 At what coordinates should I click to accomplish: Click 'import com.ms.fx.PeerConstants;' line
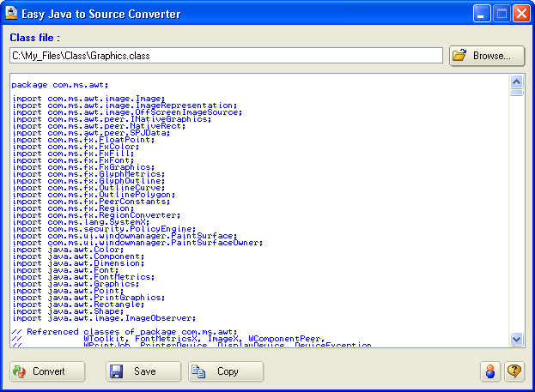tap(91, 202)
